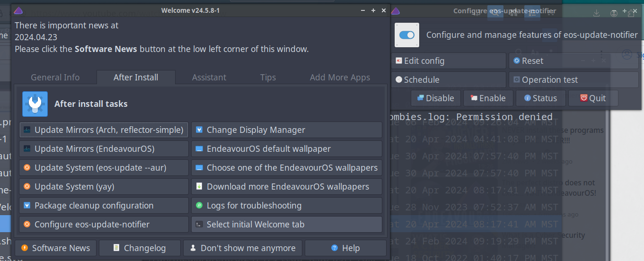The height and width of the screenshot is (261, 644).
Task: Open Package cleanup configuration
Action: tap(104, 205)
